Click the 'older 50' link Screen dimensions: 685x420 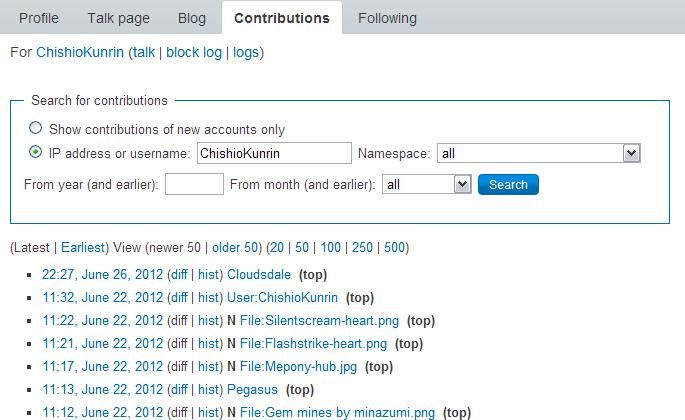coord(235,247)
